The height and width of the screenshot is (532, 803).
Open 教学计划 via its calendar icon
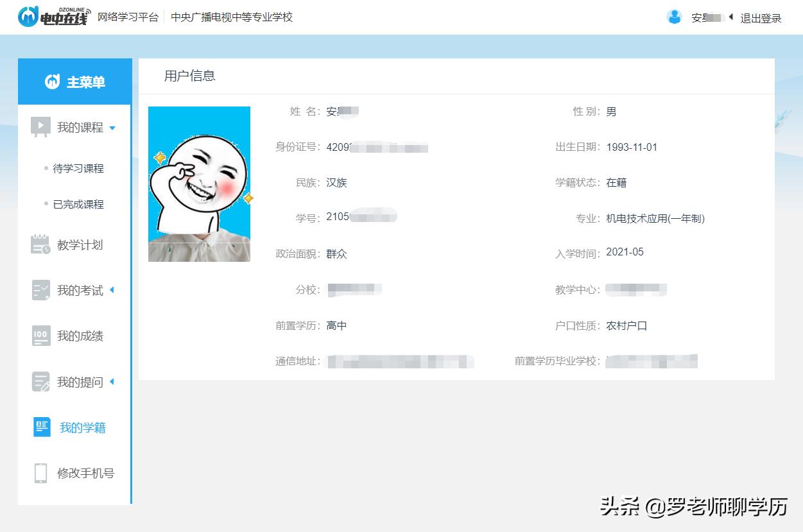pos(40,244)
